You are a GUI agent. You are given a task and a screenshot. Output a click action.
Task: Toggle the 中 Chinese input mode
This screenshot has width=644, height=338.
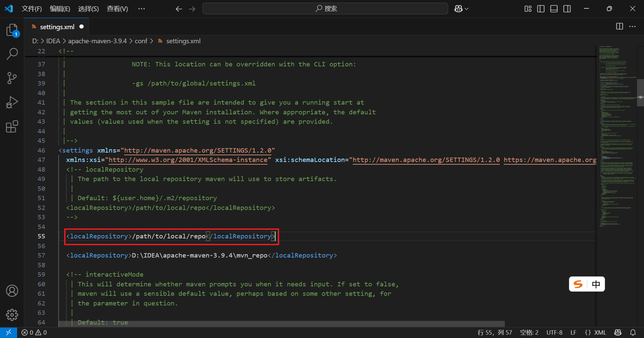pos(596,284)
